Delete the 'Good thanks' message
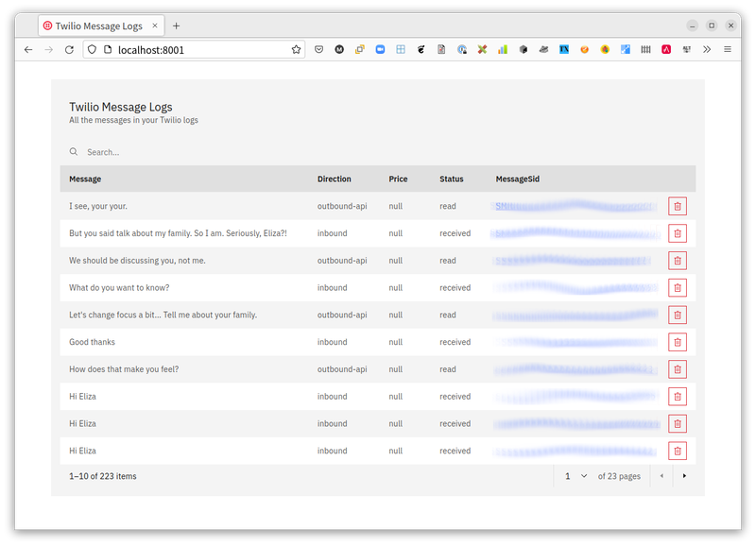Image resolution: width=756 pixels, height=546 pixels. (678, 342)
